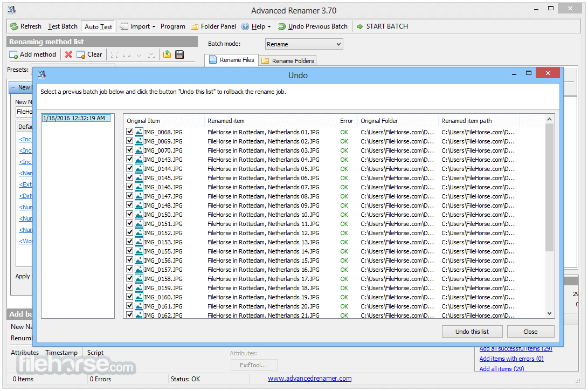Uncheck the IMG_0156.JPG checkbox
This screenshot has width=588, height=391.
click(130, 259)
